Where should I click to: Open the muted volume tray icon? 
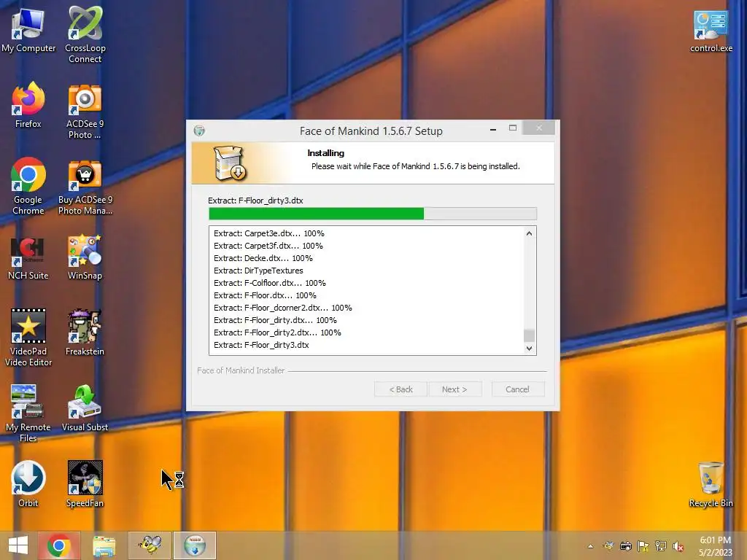pyautogui.click(x=678, y=546)
